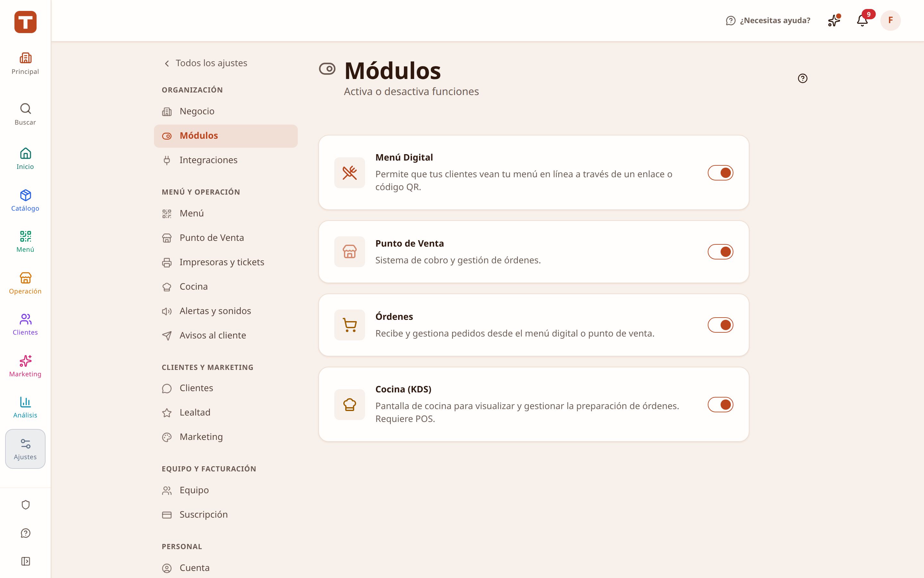The height and width of the screenshot is (578, 924).
Task: Open the Buscar search icon
Action: pos(25,114)
